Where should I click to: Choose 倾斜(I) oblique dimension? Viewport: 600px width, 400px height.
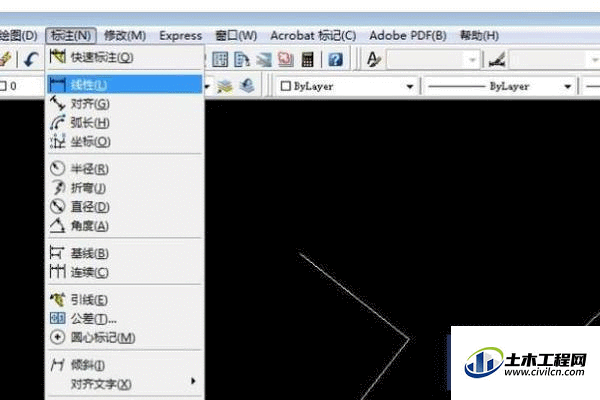[x=125, y=365]
